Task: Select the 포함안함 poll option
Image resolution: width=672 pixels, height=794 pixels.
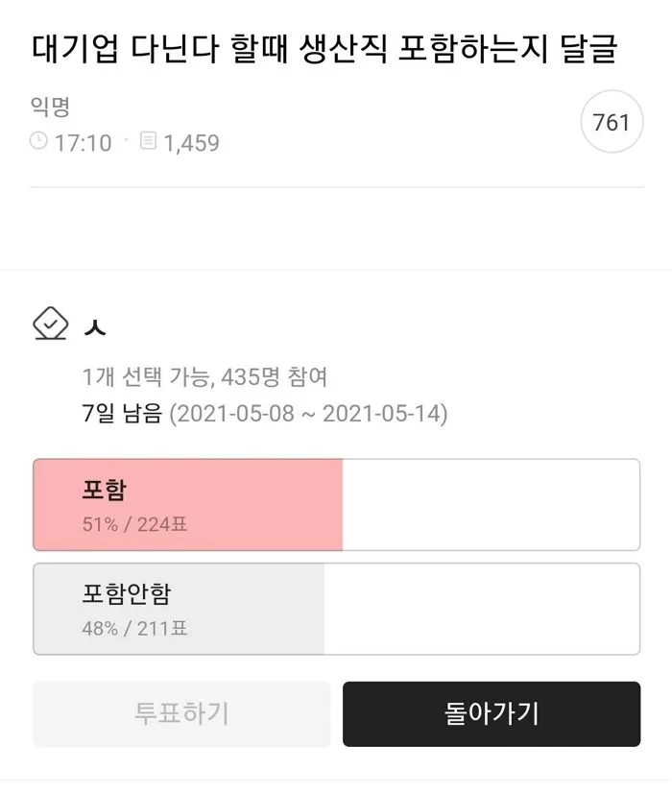Action: [336, 608]
